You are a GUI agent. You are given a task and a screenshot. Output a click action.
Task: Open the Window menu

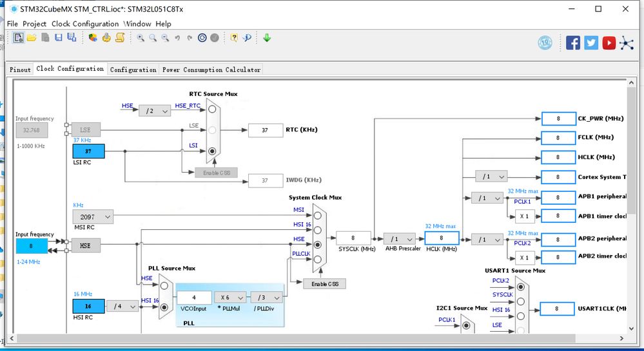tap(137, 24)
